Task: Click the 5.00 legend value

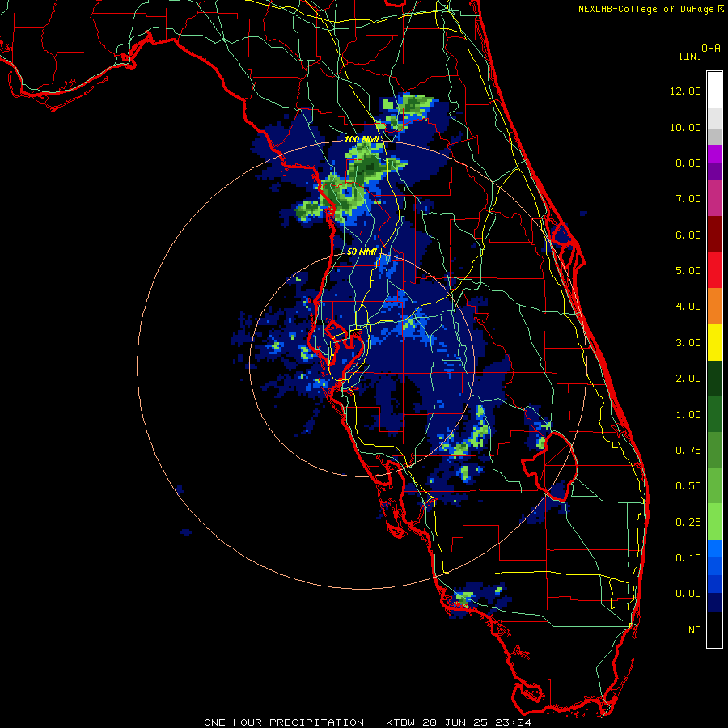Action: tap(688, 271)
